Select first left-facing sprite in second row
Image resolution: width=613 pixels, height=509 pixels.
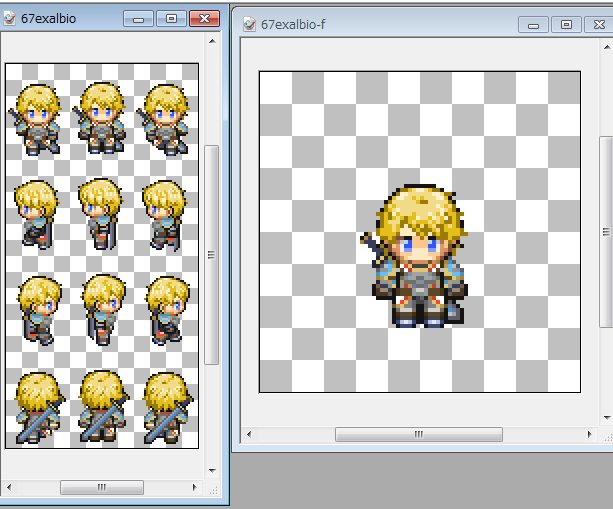tap(36, 214)
